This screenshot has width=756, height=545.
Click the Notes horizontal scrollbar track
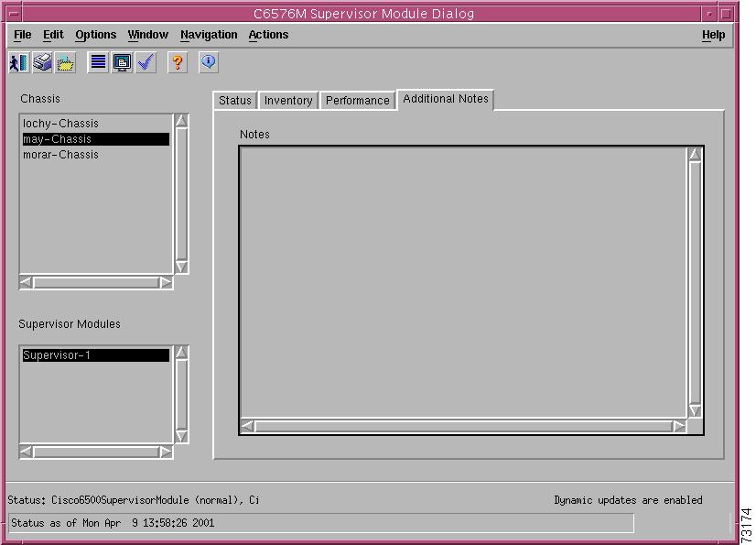point(463,426)
